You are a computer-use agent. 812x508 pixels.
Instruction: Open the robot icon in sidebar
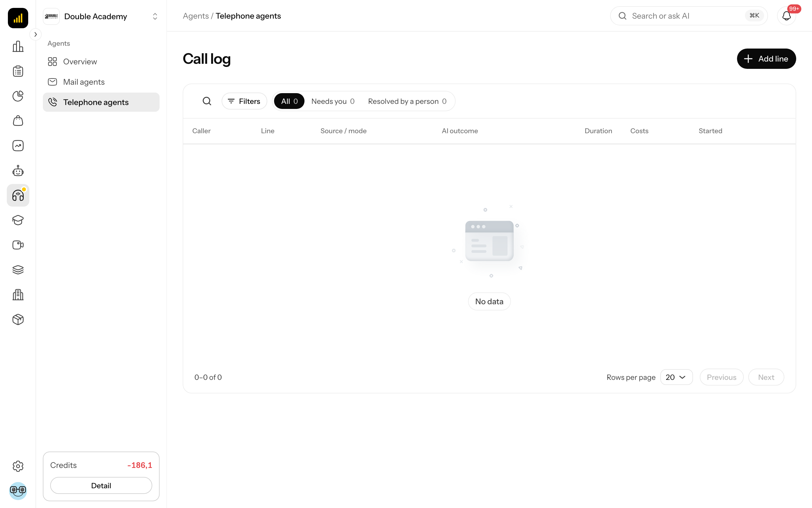18,171
